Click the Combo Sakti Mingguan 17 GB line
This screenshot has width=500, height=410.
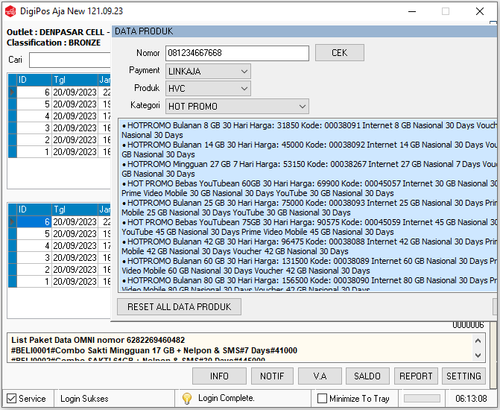[154, 350]
